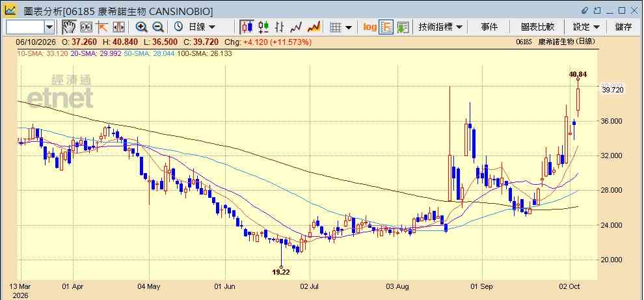Open the 設定 settings dropdown

[586, 27]
